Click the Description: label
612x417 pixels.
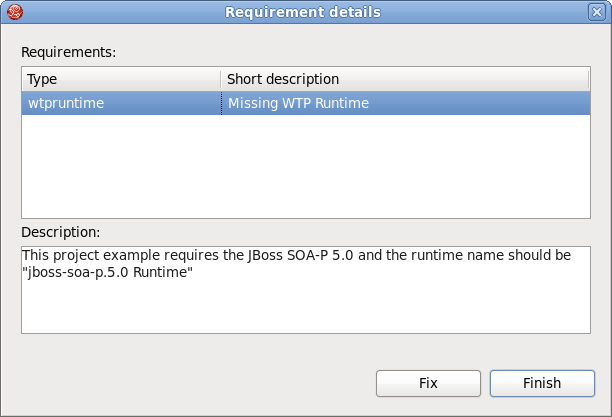tap(61, 231)
